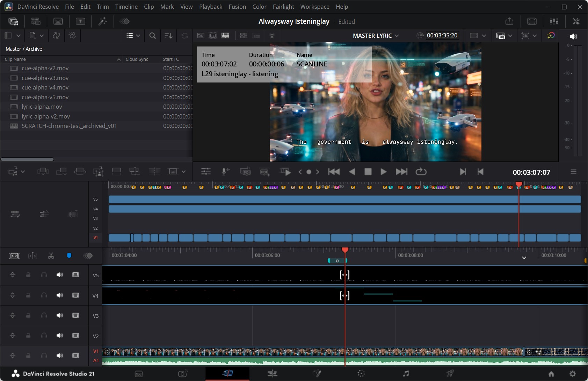
Task: Open the import media dropdown arrow
Action: [x=42, y=36]
